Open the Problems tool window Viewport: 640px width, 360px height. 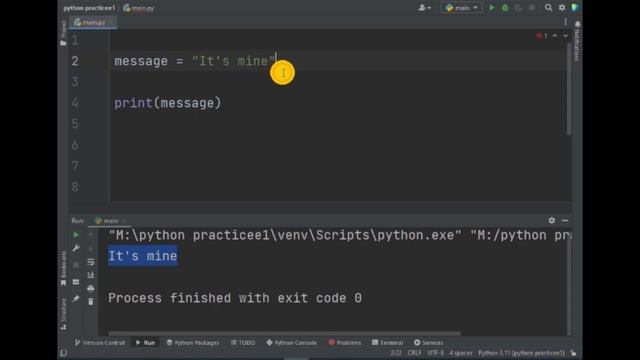point(345,343)
